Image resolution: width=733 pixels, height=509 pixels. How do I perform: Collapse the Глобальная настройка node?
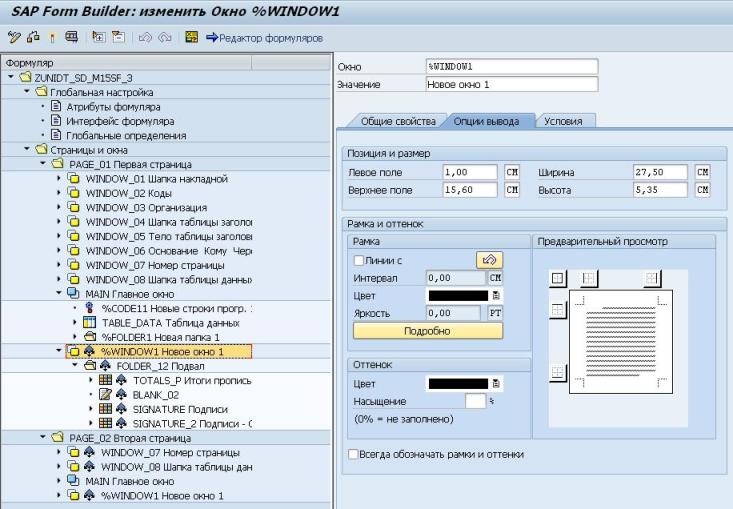click(27, 91)
